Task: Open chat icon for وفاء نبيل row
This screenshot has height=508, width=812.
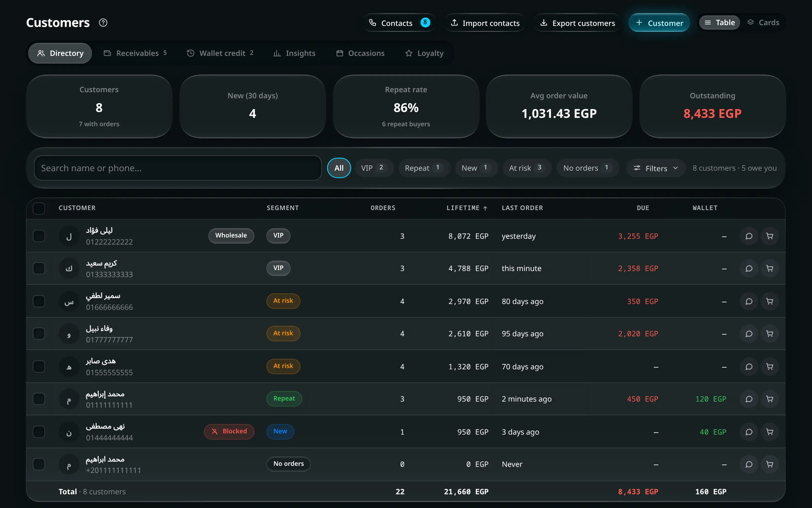Action: (749, 334)
